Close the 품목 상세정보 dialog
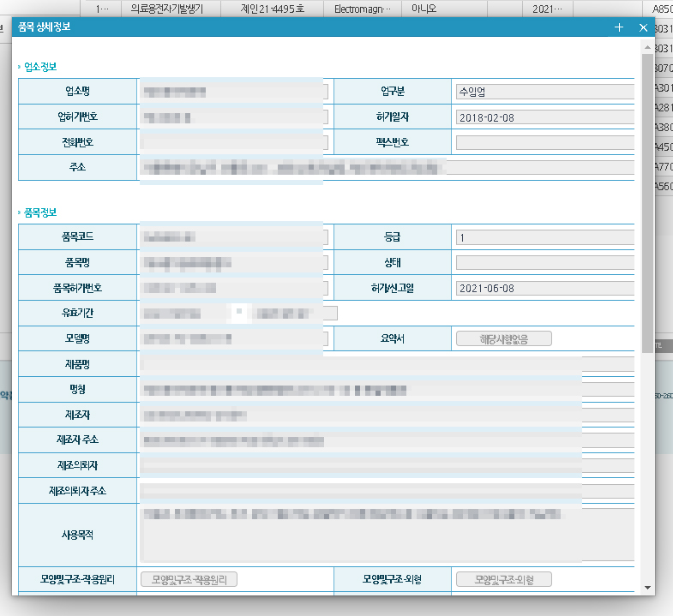Viewport: 673px width, 616px height. pos(643,27)
